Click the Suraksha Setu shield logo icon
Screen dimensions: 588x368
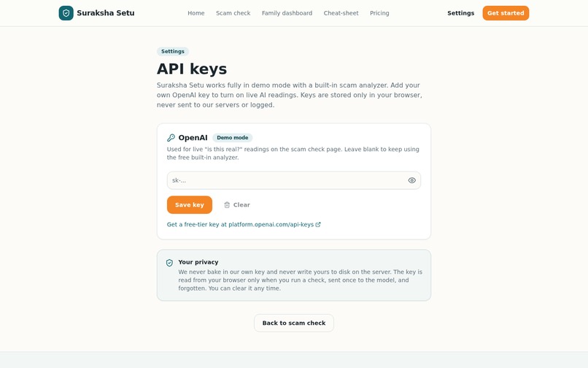[x=66, y=13]
